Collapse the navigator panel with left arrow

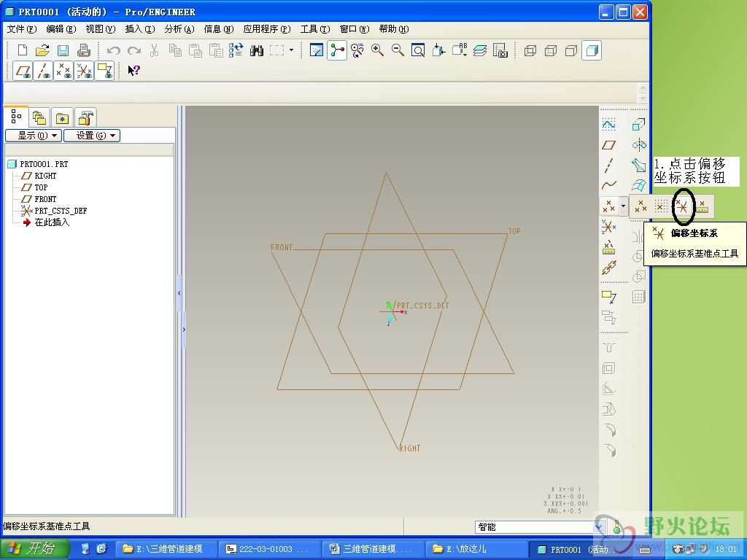click(x=179, y=293)
